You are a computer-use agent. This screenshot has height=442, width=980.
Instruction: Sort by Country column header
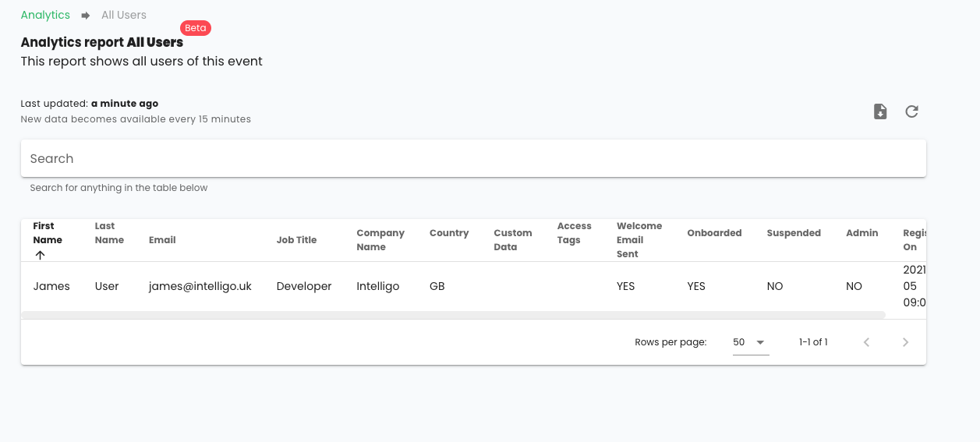coord(449,233)
